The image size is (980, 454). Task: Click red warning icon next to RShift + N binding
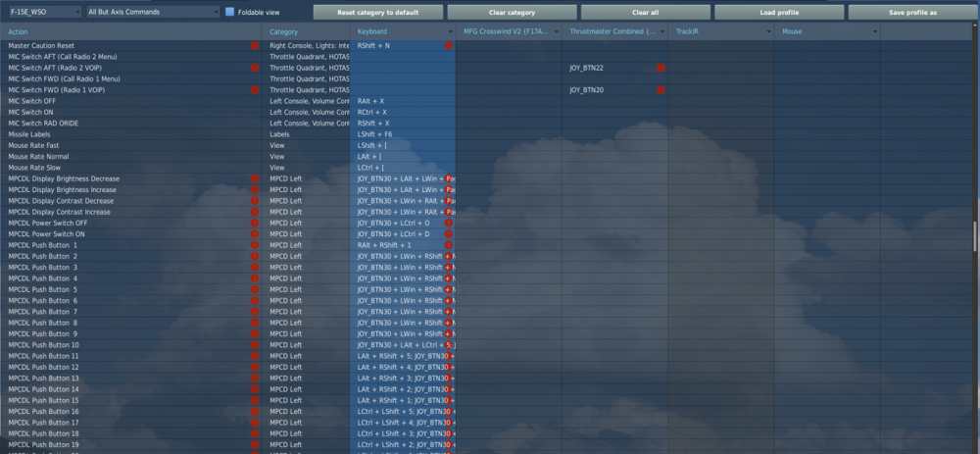click(x=448, y=46)
